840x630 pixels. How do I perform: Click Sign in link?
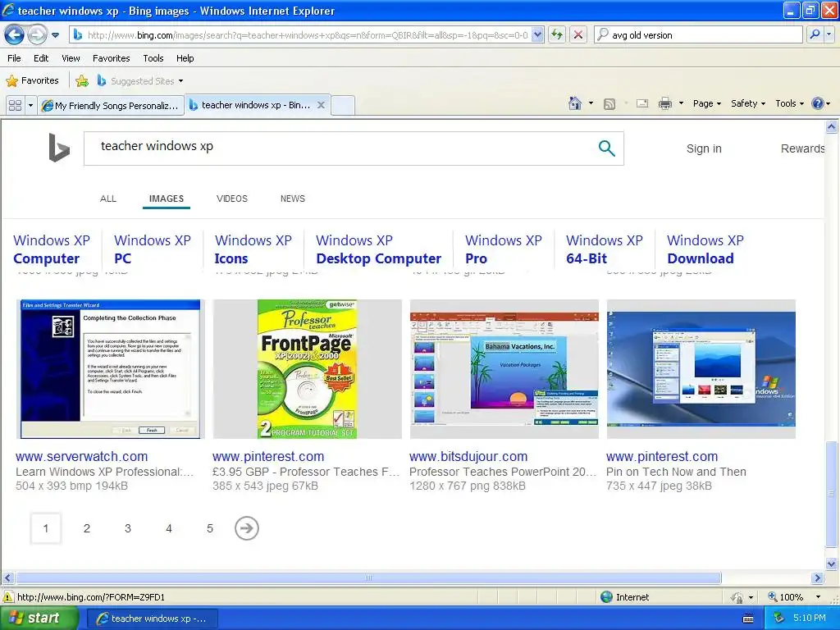[704, 148]
